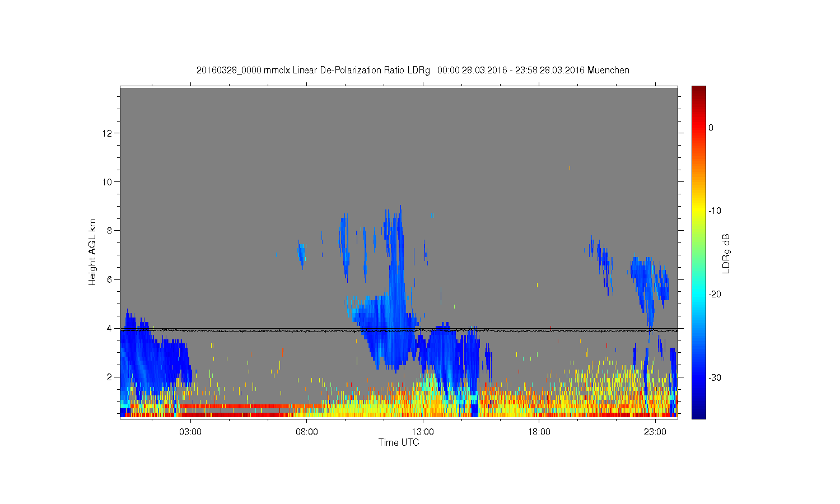Click the 'Height AGL km' y-axis label
Screen dimensions: 840x504
click(x=92, y=252)
